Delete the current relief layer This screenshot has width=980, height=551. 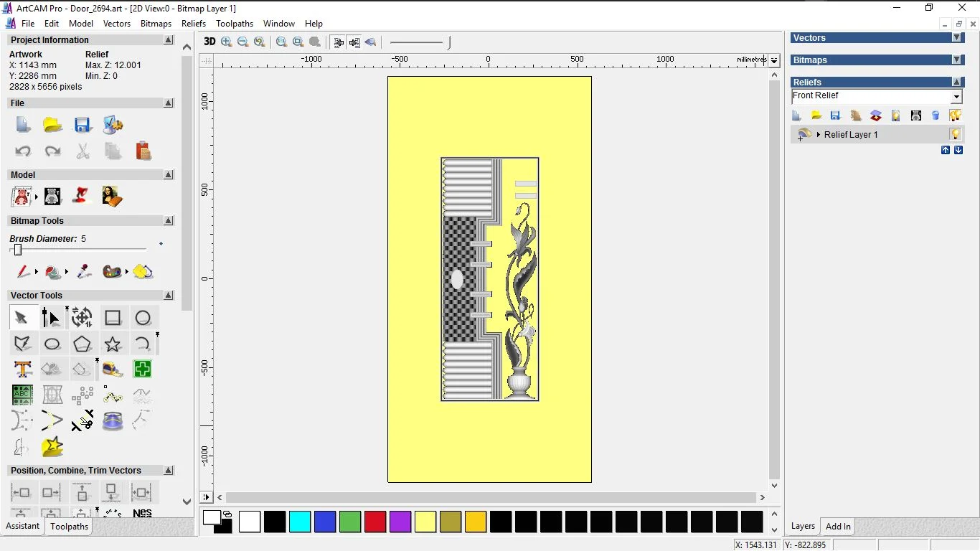point(936,116)
